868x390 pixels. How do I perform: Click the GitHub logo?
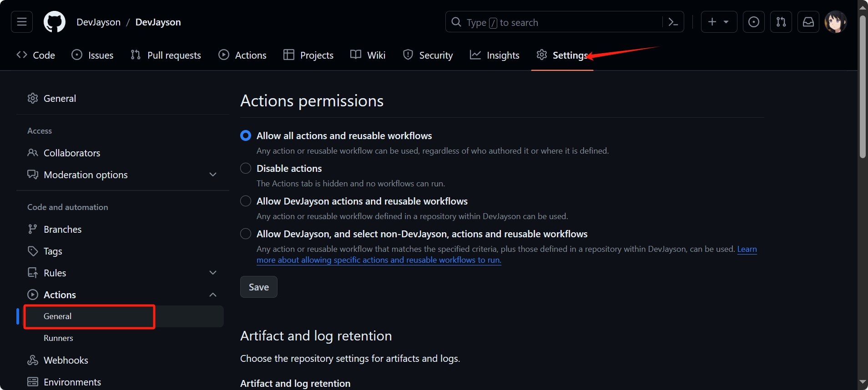[55, 22]
